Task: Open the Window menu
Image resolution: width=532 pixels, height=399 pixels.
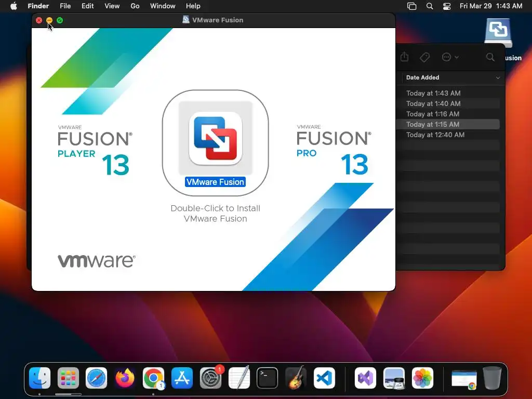Action: pyautogui.click(x=163, y=6)
